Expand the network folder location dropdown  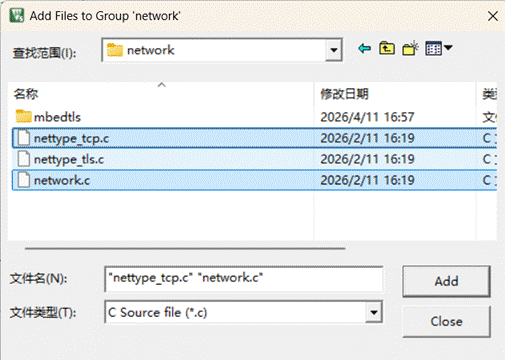(x=334, y=50)
